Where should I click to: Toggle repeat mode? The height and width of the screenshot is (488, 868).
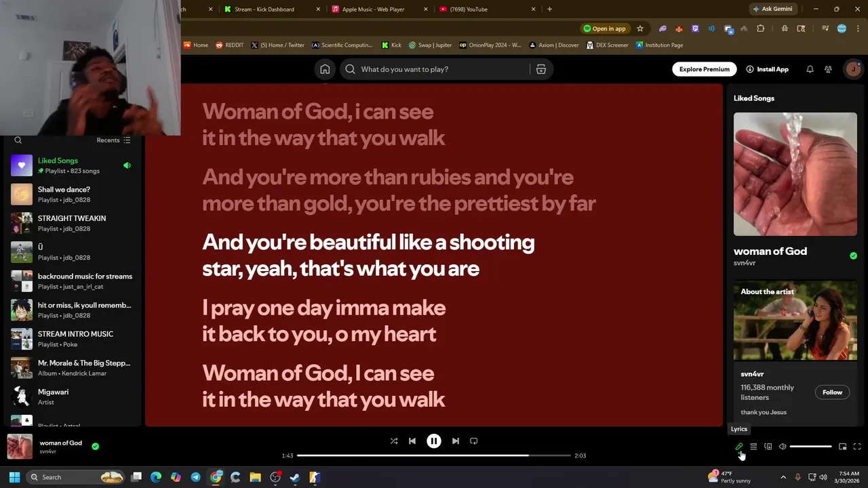(474, 441)
